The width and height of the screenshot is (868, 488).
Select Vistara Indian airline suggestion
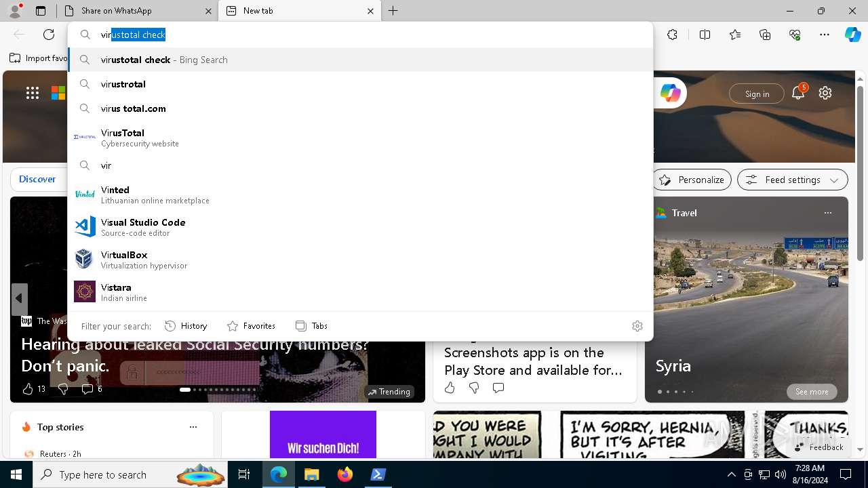(x=360, y=292)
